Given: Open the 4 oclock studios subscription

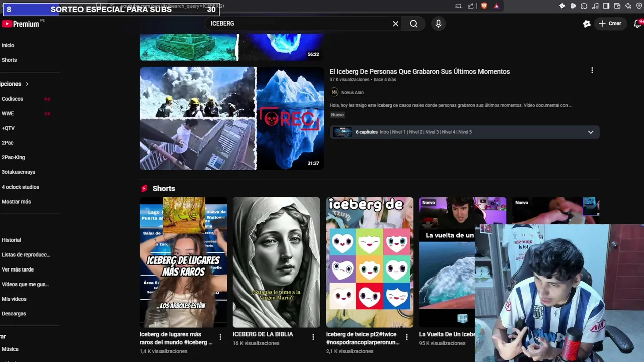Looking at the screenshot, I should click(20, 187).
